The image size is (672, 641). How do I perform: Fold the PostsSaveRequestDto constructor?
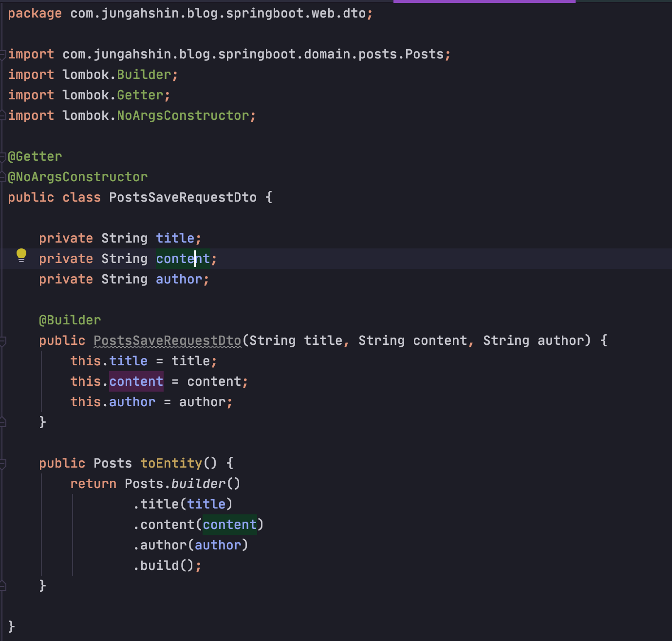(x=3, y=341)
